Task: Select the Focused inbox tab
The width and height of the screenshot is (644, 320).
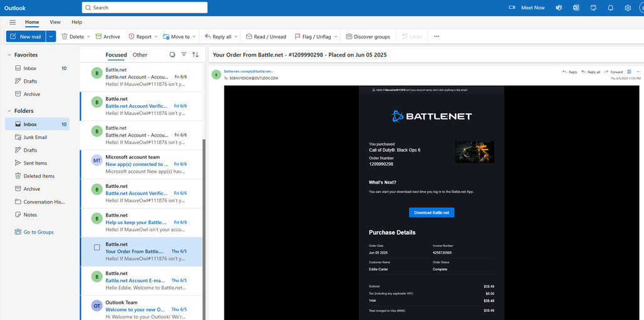Action: point(116,54)
